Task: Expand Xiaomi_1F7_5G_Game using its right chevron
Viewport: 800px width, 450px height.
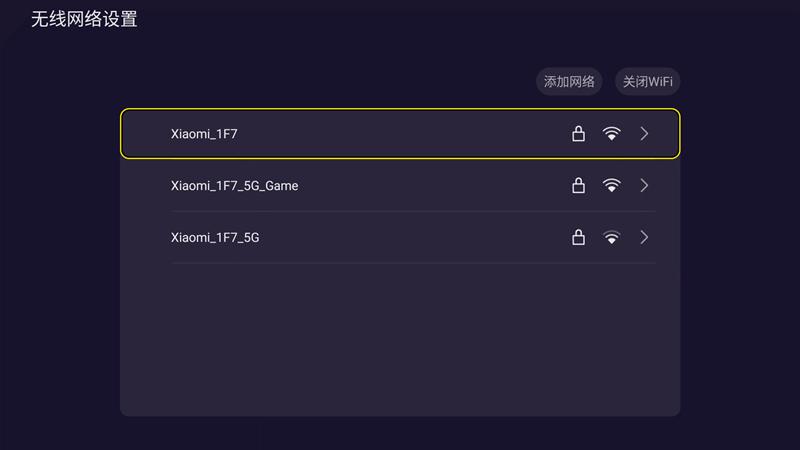Action: click(644, 185)
